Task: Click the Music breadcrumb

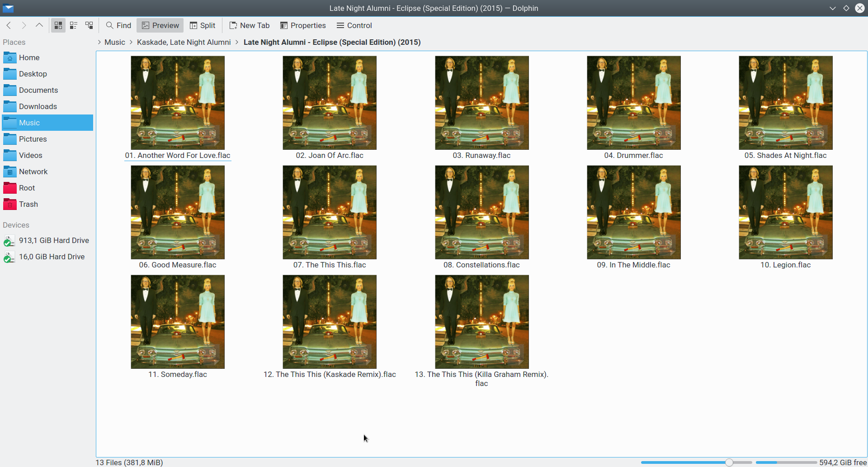Action: point(115,42)
